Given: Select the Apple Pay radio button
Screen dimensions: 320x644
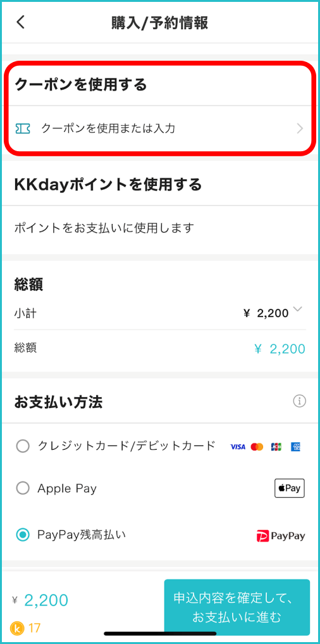Looking at the screenshot, I should (23, 488).
